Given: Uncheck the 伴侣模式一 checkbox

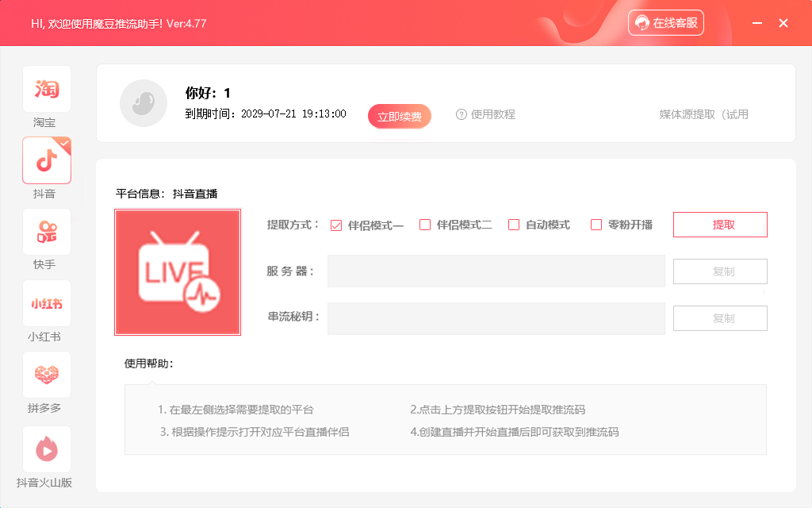Looking at the screenshot, I should click(x=336, y=225).
